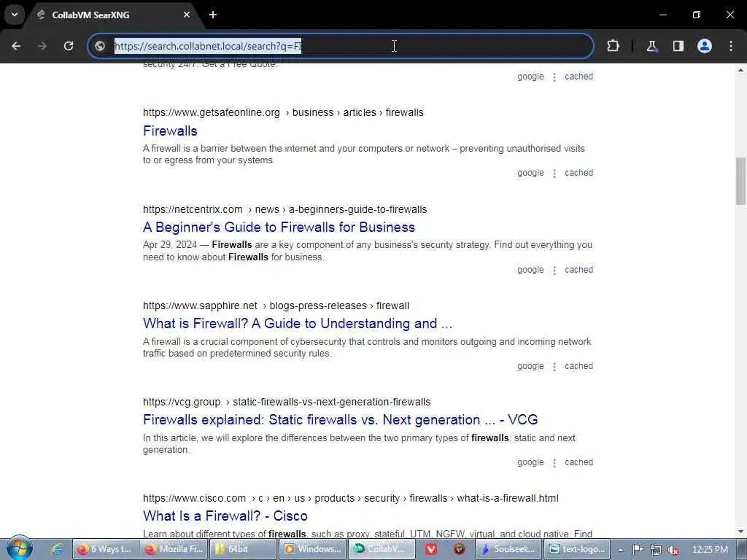The width and height of the screenshot is (747, 560).
Task: Go back using the browser back arrow
Action: click(16, 46)
